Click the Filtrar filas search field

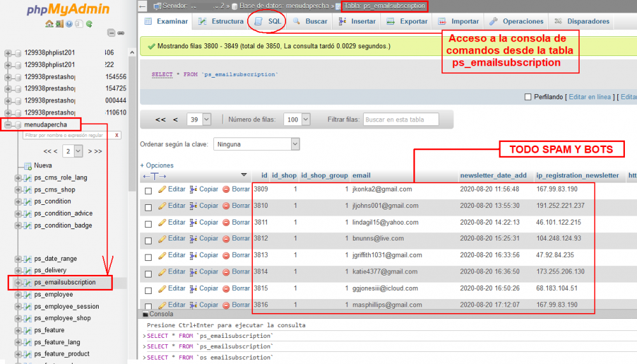point(401,119)
